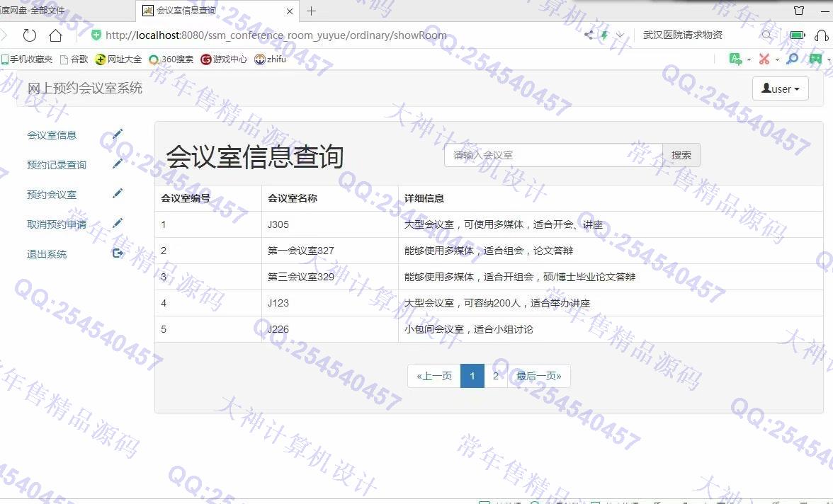Open the user account dropdown
Screen dimensions: 833x504
(781, 88)
